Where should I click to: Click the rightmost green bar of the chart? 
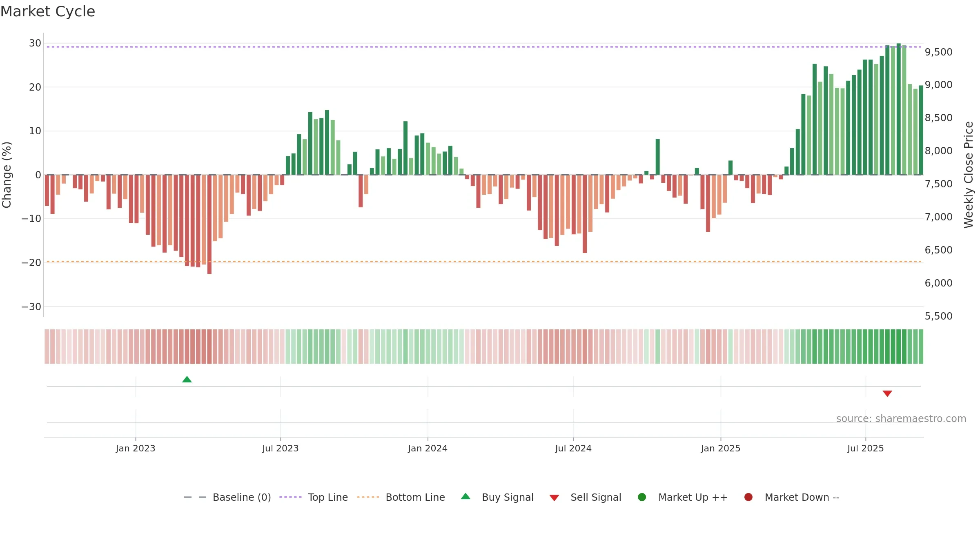tap(921, 130)
